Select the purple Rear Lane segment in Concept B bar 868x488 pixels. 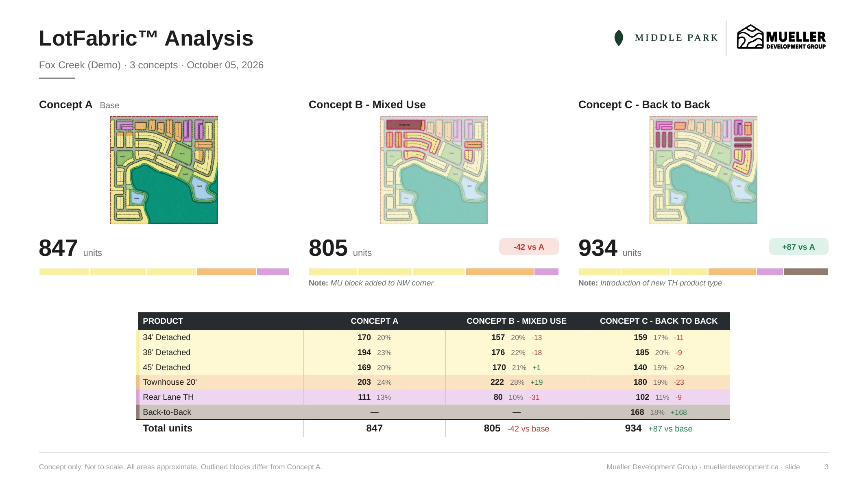click(x=546, y=272)
